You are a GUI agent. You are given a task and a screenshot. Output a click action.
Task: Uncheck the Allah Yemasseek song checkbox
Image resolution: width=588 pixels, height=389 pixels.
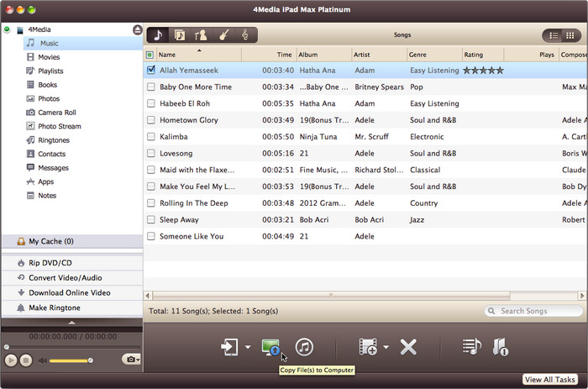point(151,70)
